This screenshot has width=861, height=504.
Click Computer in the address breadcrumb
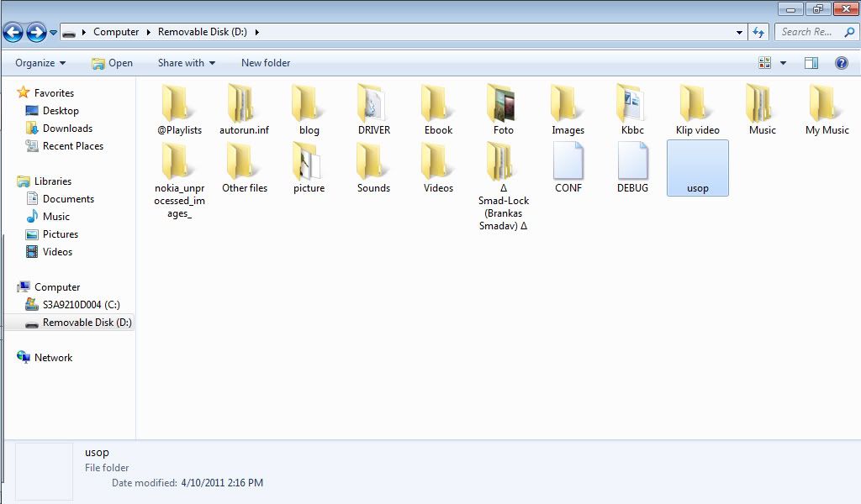click(x=116, y=32)
